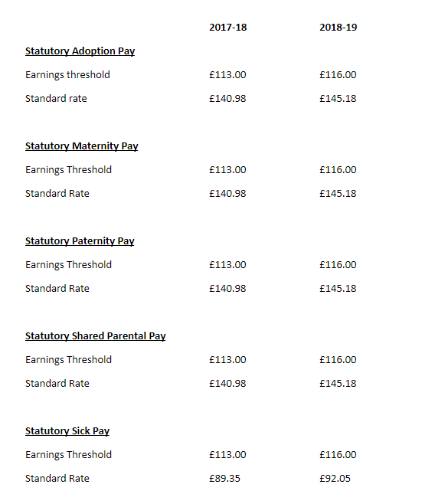435x504 pixels.
Task: Click Sick Pay Earnings Threshold label
Action: tap(68, 455)
